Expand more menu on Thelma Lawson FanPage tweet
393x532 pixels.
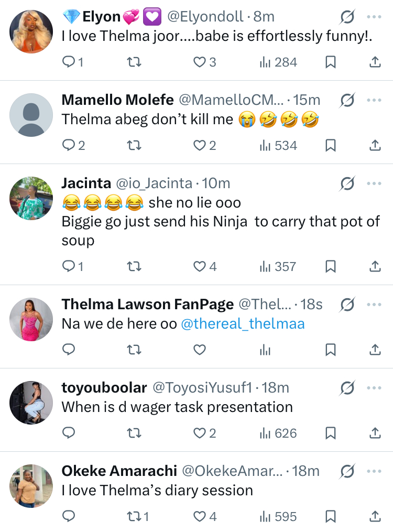[x=374, y=305]
